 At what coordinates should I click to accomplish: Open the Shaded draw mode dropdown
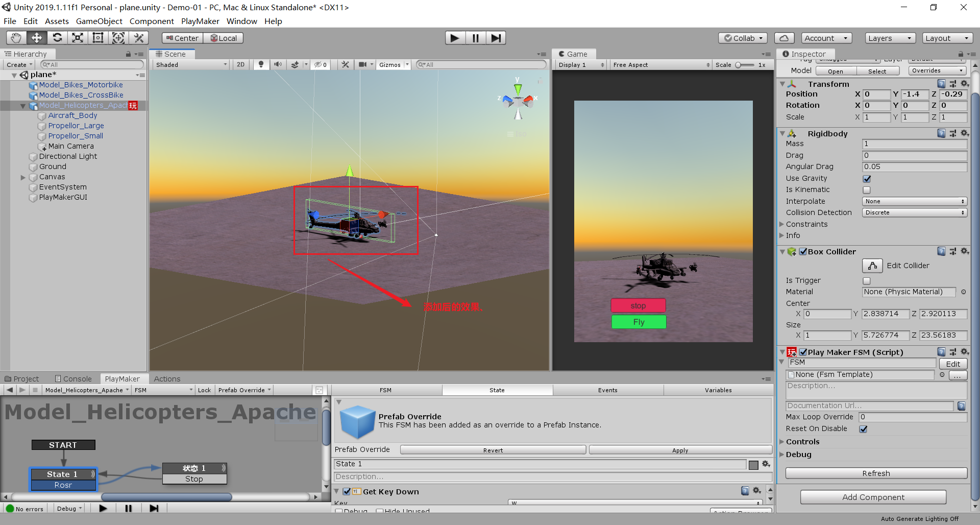[x=190, y=64]
